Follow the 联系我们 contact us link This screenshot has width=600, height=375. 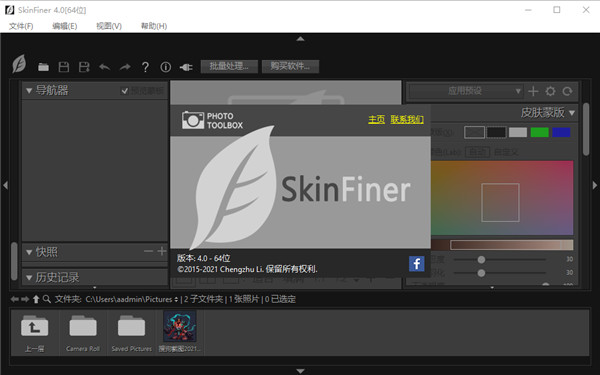coord(407,119)
